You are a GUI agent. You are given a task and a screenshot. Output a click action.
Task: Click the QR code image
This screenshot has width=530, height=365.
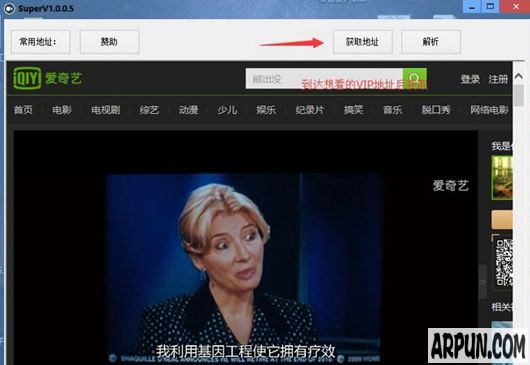pyautogui.click(x=504, y=263)
